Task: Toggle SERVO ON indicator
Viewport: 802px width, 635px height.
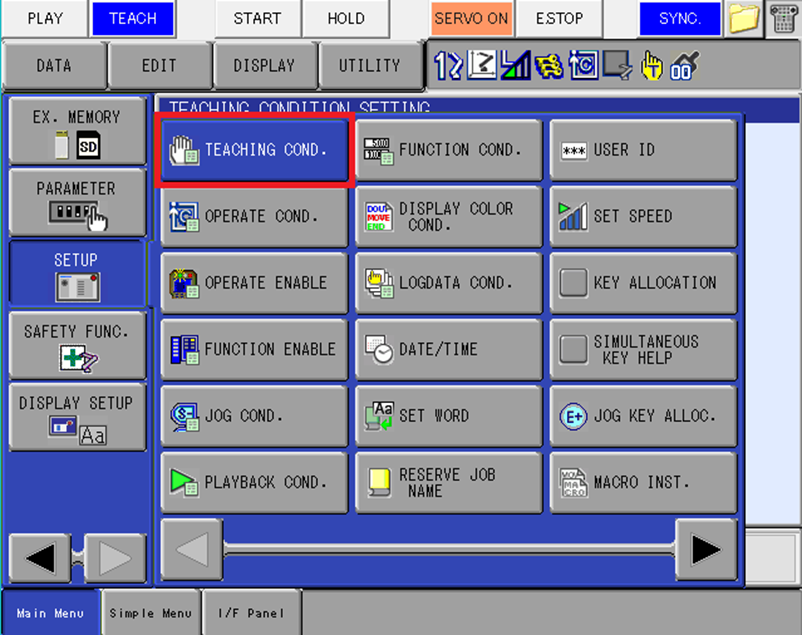Action: click(x=471, y=19)
